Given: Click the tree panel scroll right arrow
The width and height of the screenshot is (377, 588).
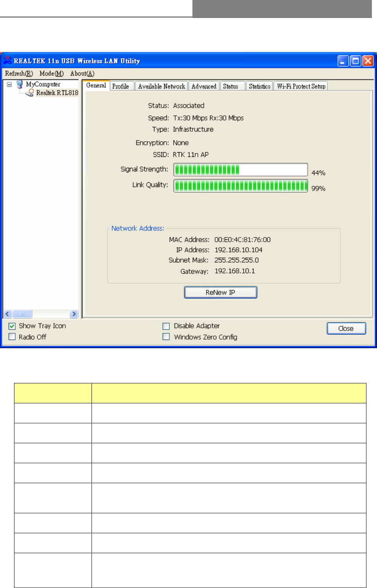Looking at the screenshot, I should pyautogui.click(x=74, y=314).
